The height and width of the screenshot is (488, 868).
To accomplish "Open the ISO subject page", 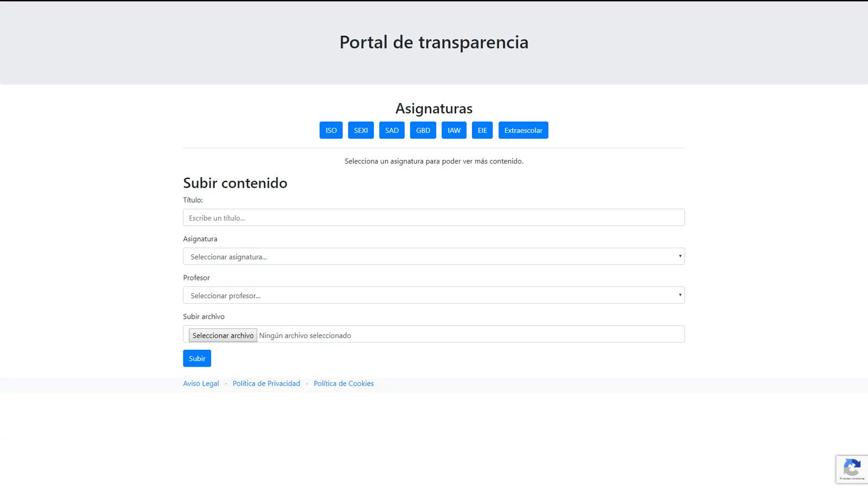I will click(x=331, y=130).
